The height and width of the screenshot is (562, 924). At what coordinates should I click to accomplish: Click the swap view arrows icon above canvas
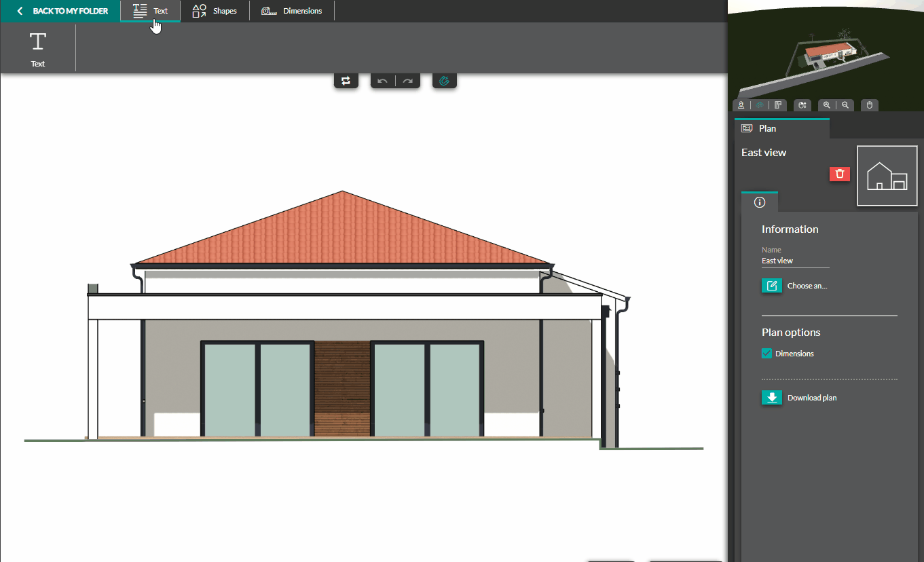click(x=346, y=80)
